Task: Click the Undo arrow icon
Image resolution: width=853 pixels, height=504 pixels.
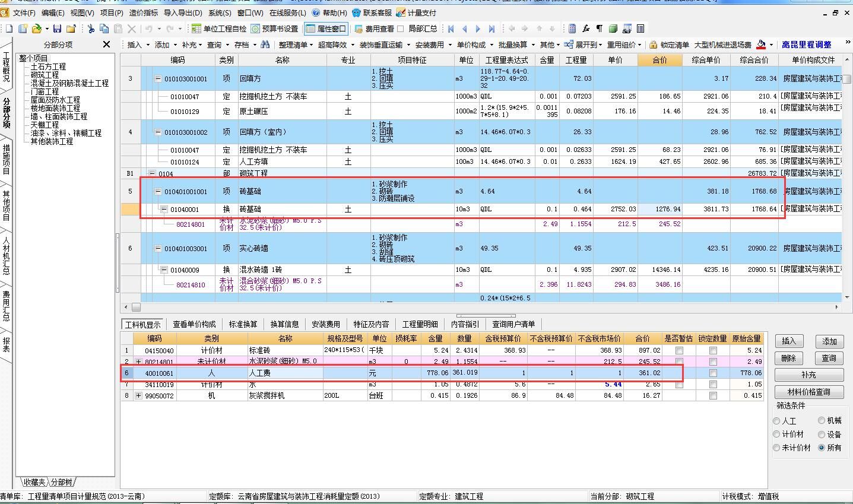Action: 149,28
